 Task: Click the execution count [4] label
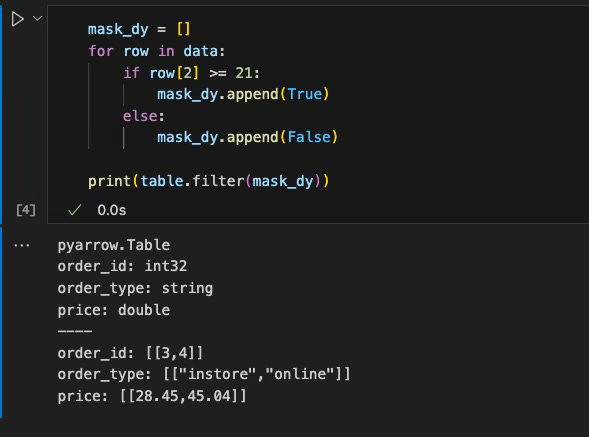click(x=26, y=210)
